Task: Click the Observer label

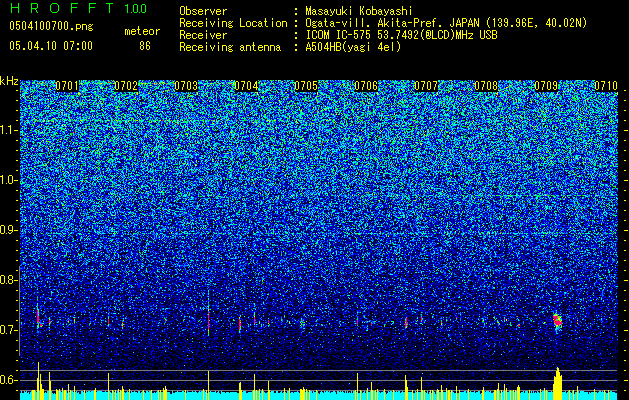Action: point(203,11)
